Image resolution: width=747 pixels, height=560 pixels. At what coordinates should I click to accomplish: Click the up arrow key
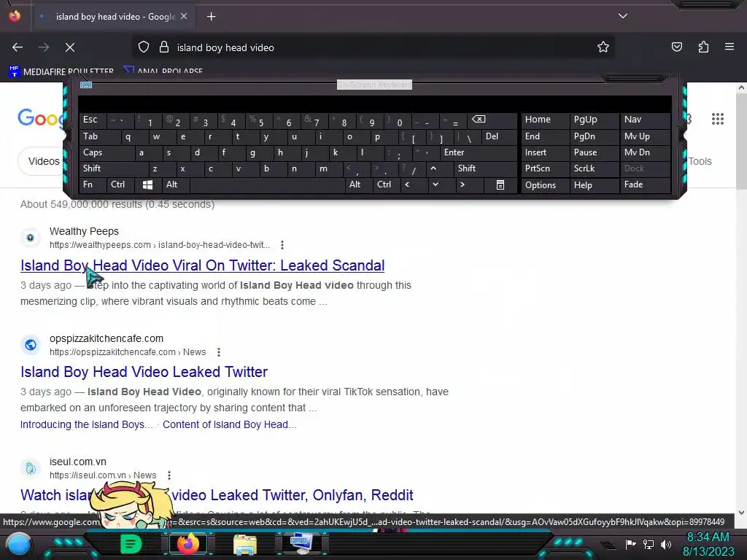coord(439,168)
